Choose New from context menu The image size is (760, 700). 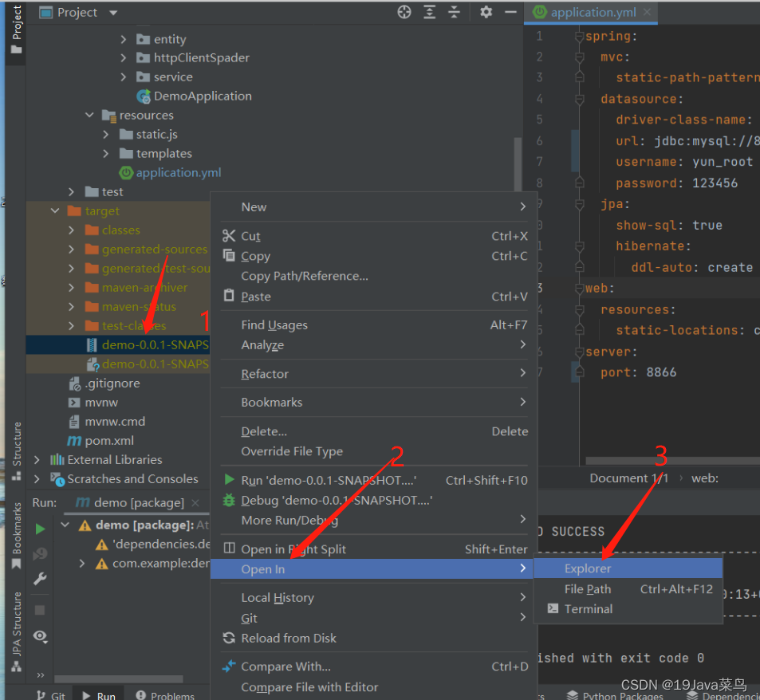pos(374,206)
